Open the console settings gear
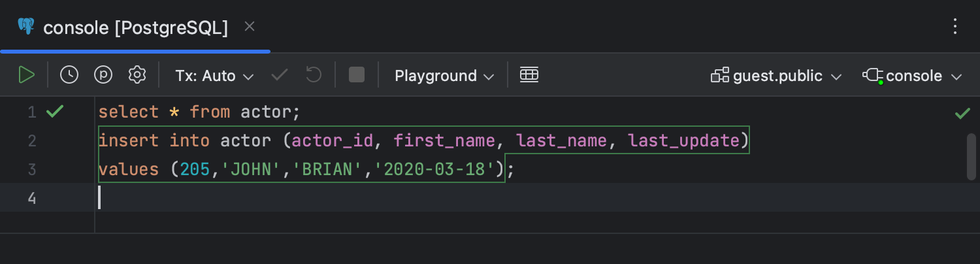The height and width of the screenshot is (264, 980). coord(137,75)
